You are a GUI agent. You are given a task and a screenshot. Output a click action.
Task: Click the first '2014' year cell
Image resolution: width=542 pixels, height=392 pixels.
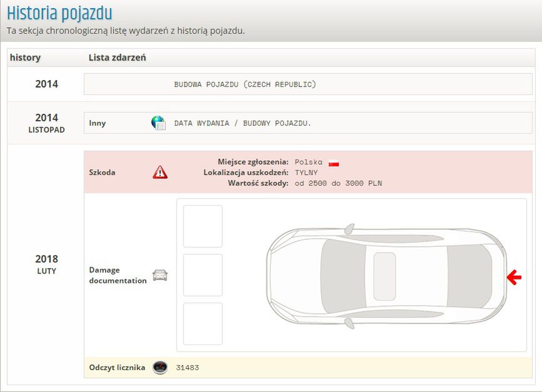(46, 84)
